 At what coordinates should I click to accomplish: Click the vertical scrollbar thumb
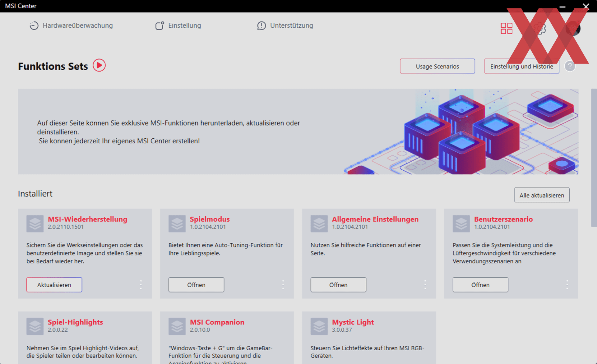click(x=594, y=158)
